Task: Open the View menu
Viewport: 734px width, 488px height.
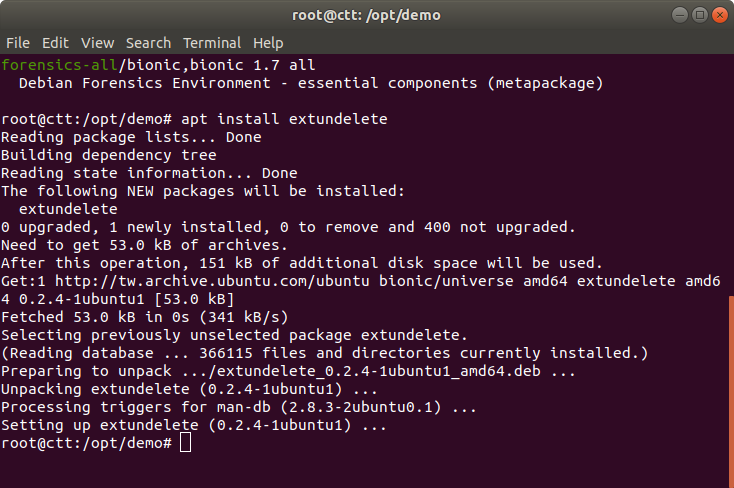Action: 97,43
